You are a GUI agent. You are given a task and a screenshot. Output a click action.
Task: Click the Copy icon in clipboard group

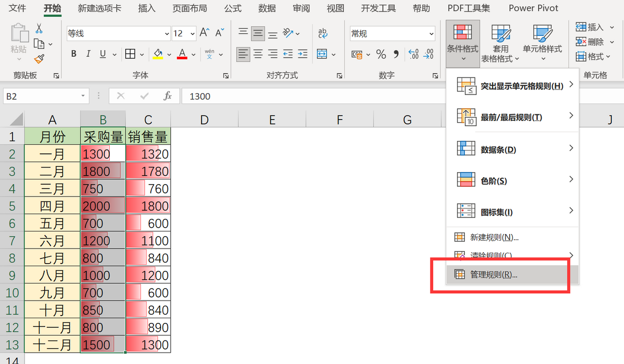39,44
